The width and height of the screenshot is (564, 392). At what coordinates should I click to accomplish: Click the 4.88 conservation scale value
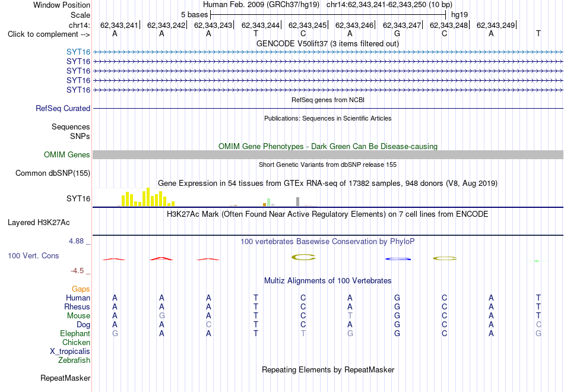click(76, 241)
